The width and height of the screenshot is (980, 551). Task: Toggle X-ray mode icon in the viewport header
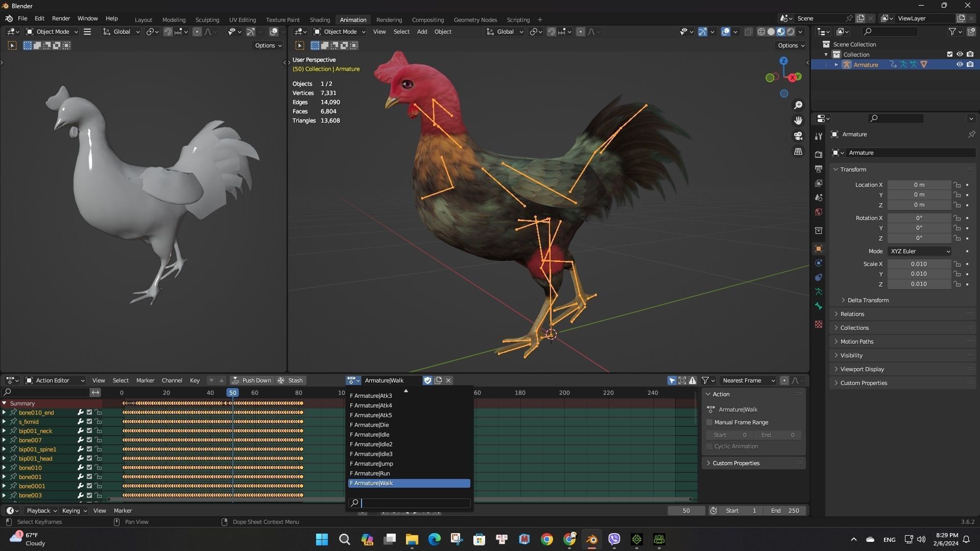[748, 32]
